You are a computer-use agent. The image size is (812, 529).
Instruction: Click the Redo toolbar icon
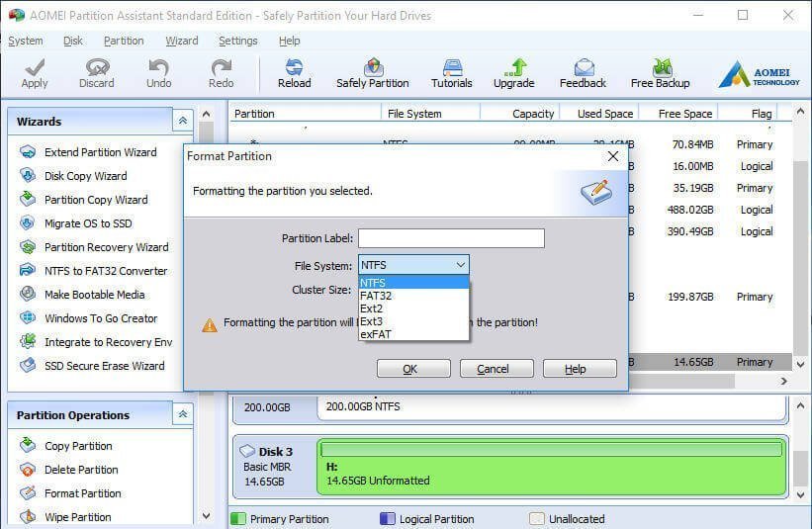[x=222, y=73]
